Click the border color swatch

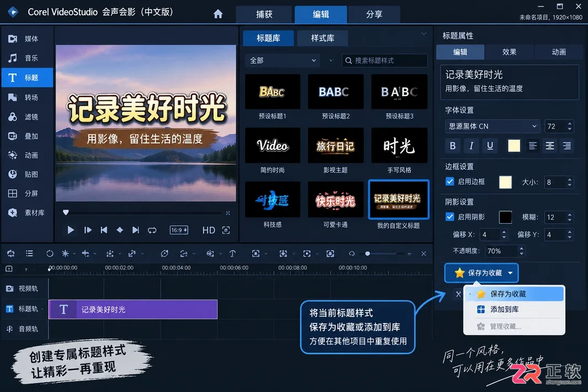click(x=506, y=182)
